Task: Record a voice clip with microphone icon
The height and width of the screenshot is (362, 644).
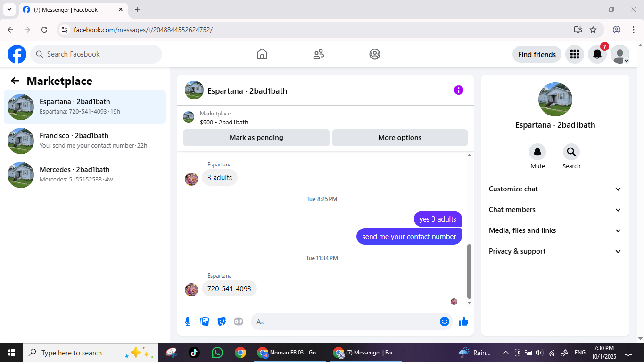Action: 188,321
